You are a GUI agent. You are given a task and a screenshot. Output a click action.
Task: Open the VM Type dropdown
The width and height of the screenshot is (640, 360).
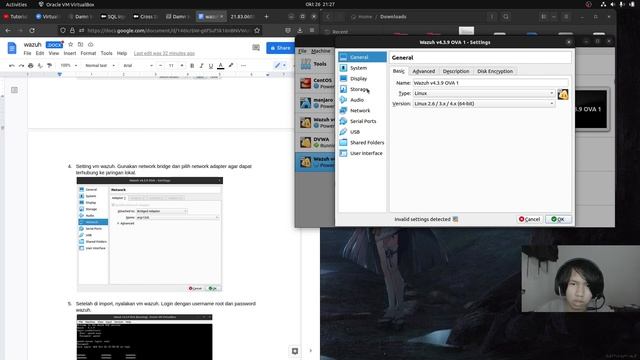pyautogui.click(x=484, y=93)
